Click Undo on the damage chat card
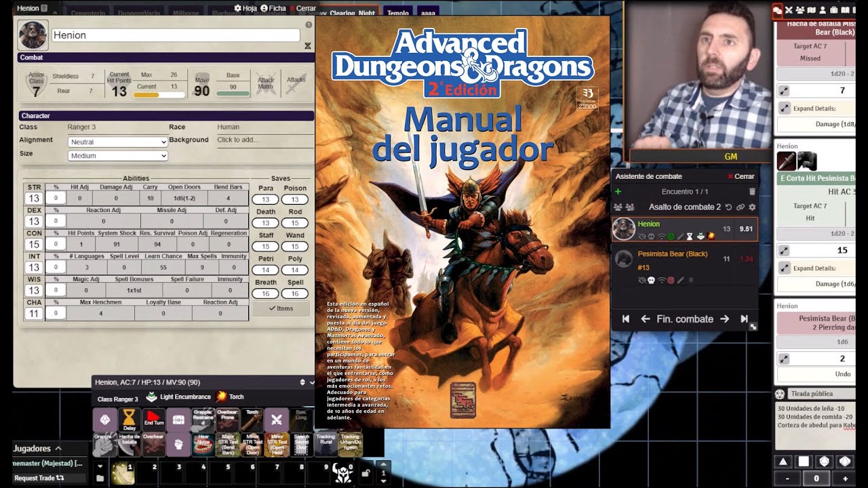The image size is (868, 488). click(x=842, y=373)
